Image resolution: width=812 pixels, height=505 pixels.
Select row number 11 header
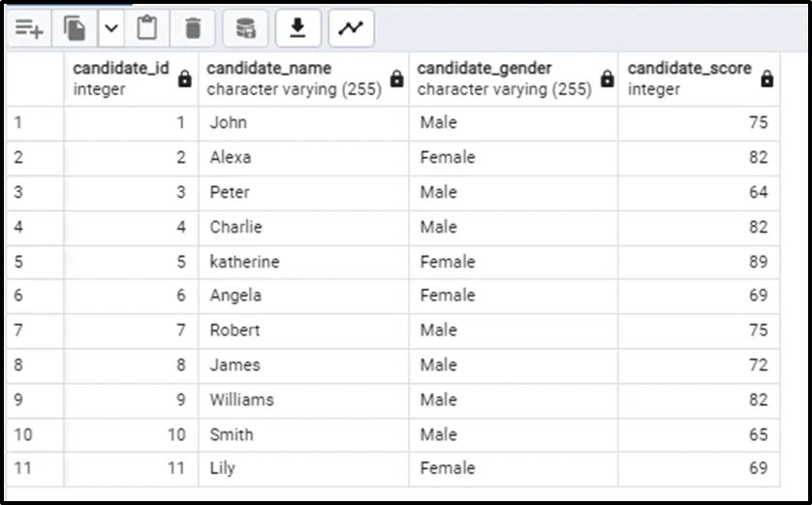point(35,468)
